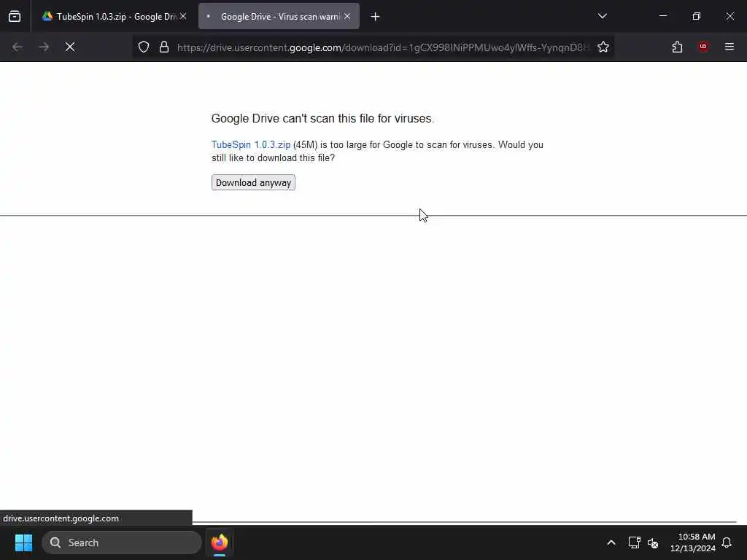Open Firefox from the taskbar
747x560 pixels.
(x=220, y=542)
